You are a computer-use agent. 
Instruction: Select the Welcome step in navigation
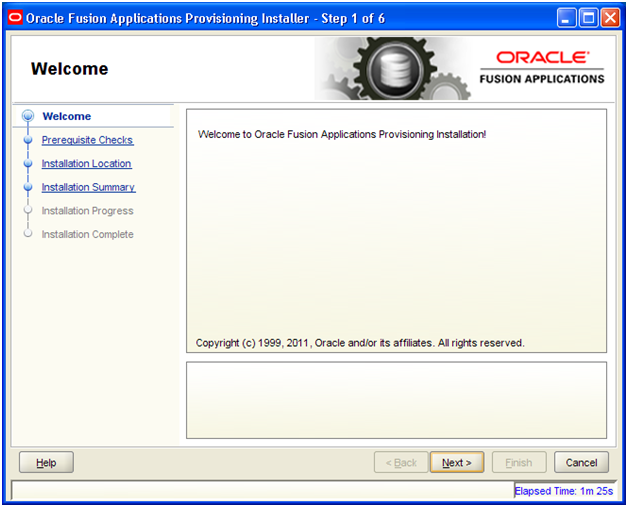pyautogui.click(x=66, y=116)
